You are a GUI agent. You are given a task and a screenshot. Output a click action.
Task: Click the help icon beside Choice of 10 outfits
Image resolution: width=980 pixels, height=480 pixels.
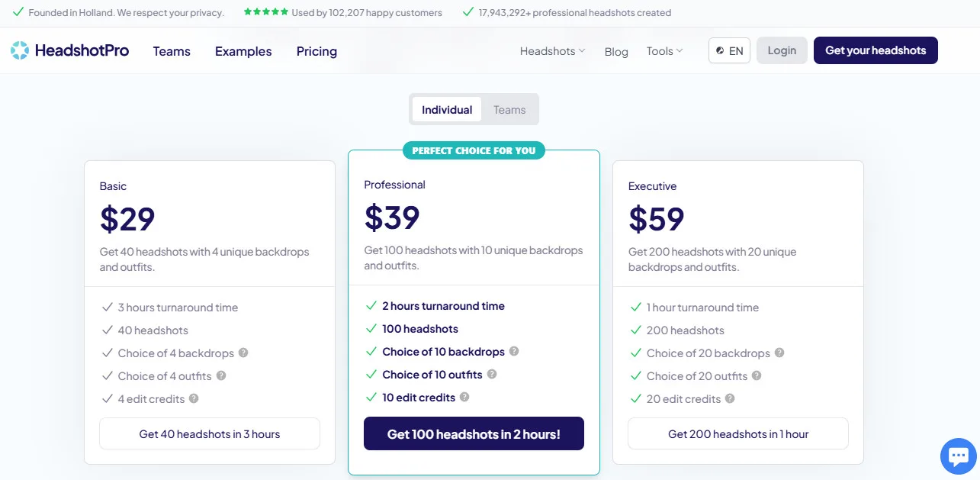click(492, 375)
